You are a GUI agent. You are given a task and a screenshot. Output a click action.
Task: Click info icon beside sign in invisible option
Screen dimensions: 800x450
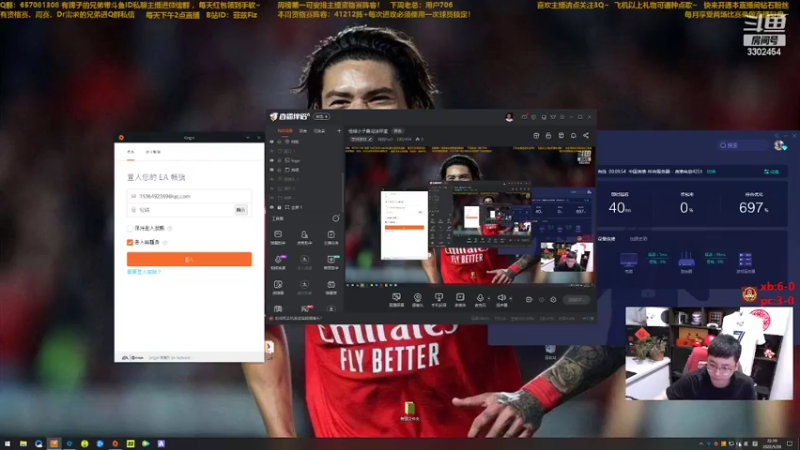coord(165,242)
